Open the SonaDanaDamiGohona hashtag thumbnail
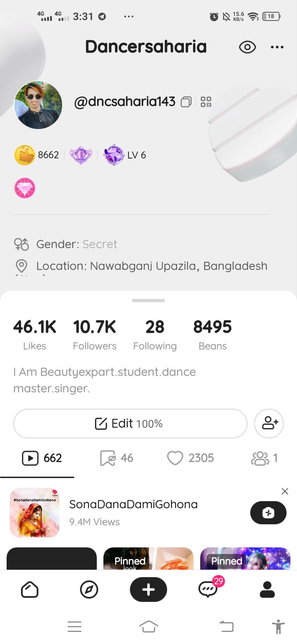The width and height of the screenshot is (297, 644). (35, 513)
